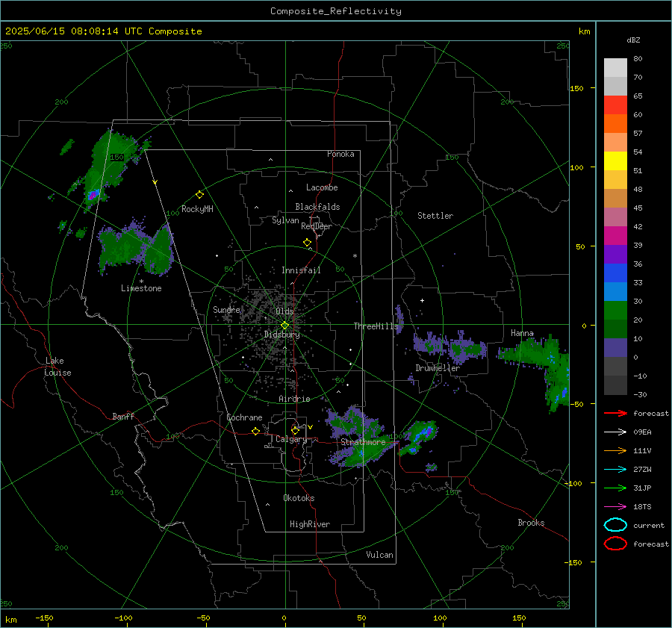Click the blue 36-33 dBZ color swatch
Screen dimensions: 672x628
coord(615,273)
